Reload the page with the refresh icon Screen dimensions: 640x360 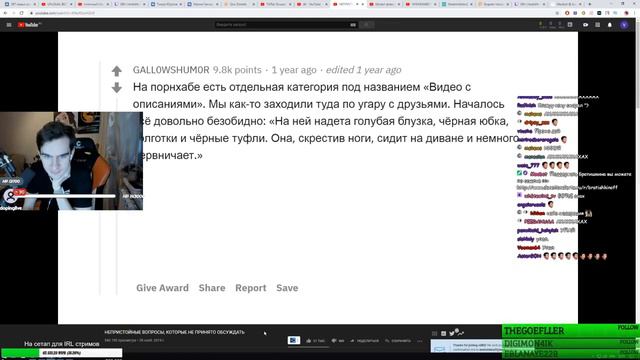pyautogui.click(x=22, y=13)
